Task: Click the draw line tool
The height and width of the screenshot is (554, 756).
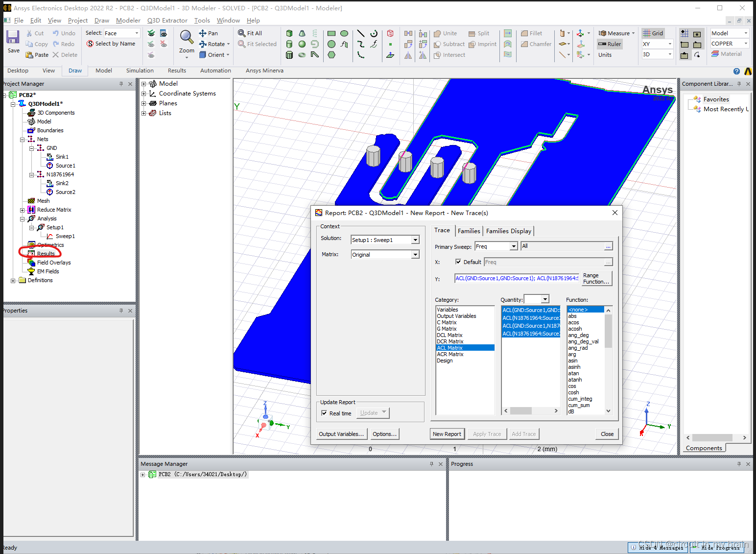Action: pos(361,33)
